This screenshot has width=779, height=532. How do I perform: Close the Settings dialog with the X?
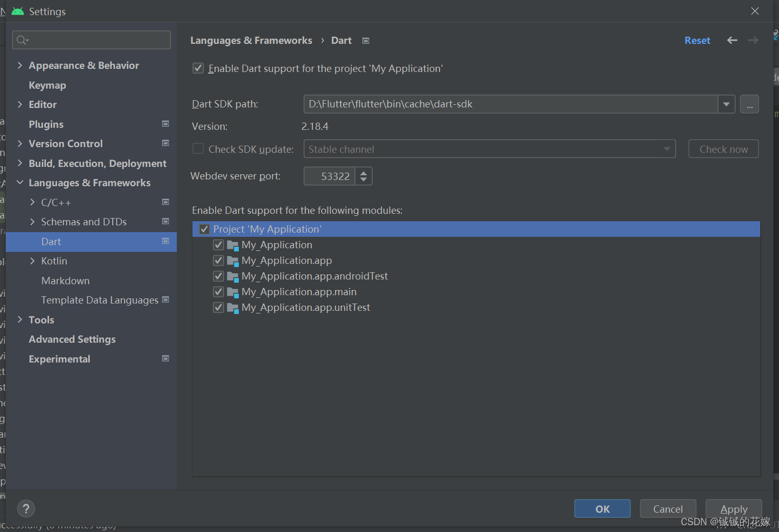click(x=755, y=11)
